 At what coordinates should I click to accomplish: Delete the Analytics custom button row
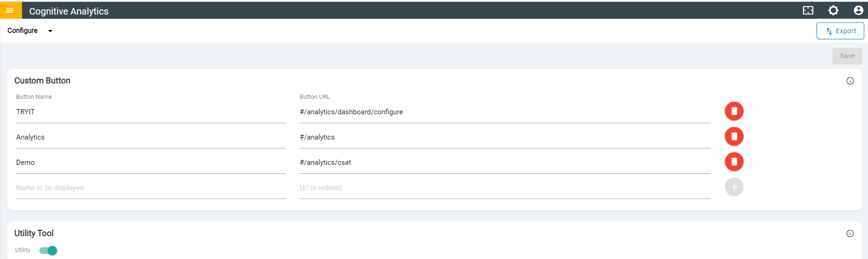[x=734, y=137]
